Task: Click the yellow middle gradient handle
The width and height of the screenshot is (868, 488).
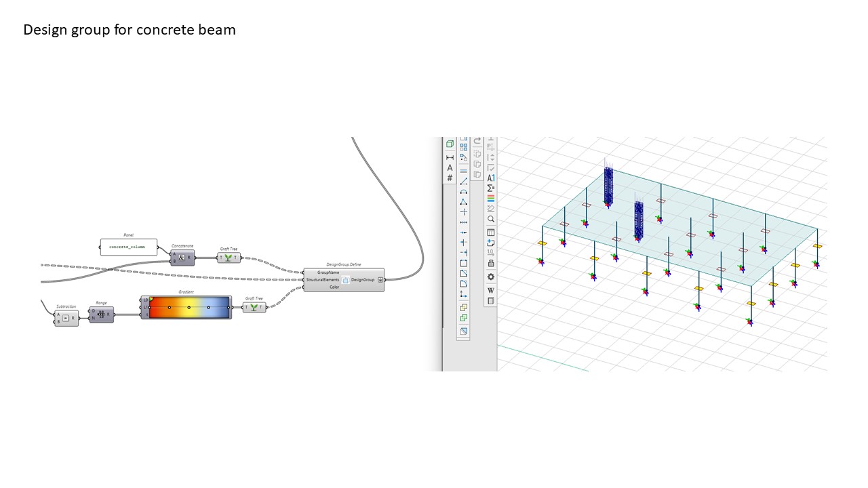Action: pyautogui.click(x=189, y=307)
